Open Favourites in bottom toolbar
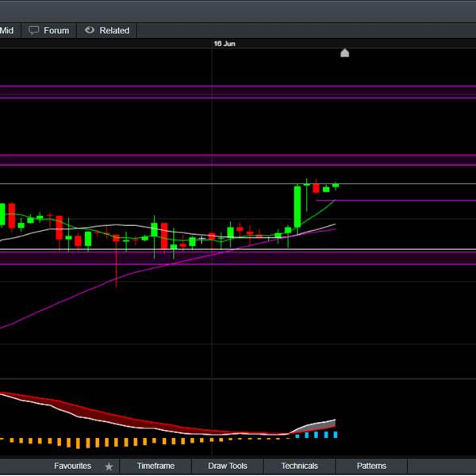This screenshot has width=476, height=476. pos(72,466)
